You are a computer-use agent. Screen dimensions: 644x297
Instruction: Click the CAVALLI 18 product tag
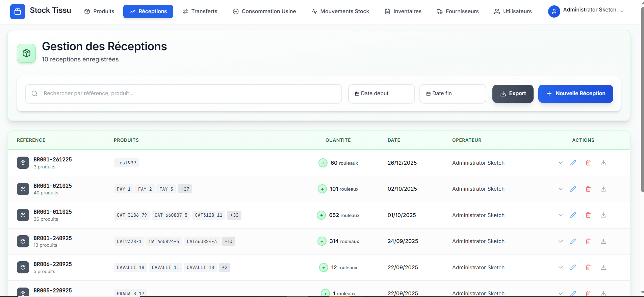click(130, 267)
